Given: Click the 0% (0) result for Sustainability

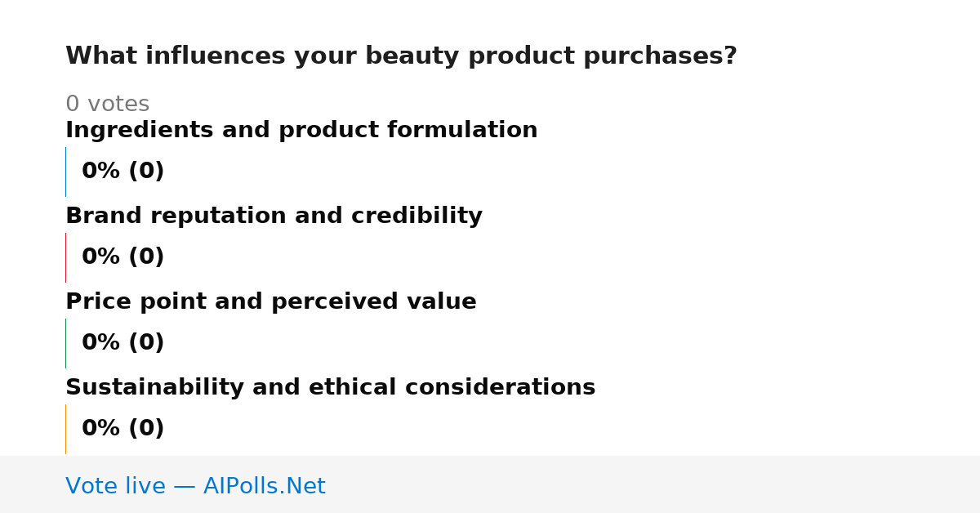Looking at the screenshot, I should (x=122, y=429).
